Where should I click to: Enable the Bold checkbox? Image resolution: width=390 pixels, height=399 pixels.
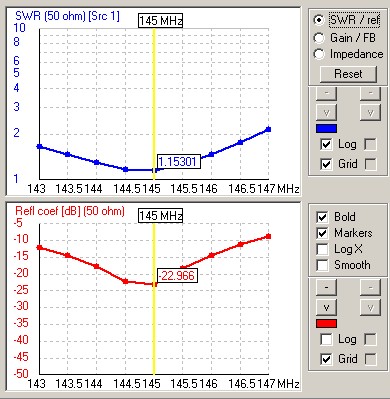pyautogui.click(x=322, y=217)
